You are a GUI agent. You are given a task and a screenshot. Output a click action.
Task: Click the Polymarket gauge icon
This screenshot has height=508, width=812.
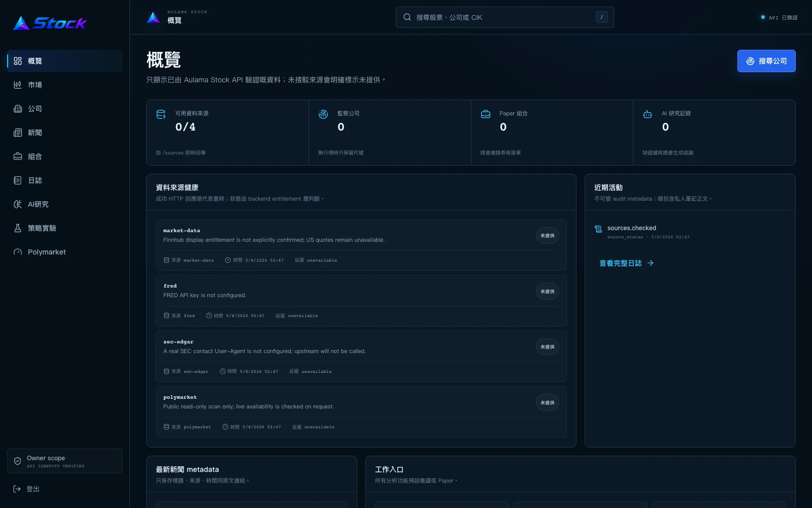(x=18, y=252)
